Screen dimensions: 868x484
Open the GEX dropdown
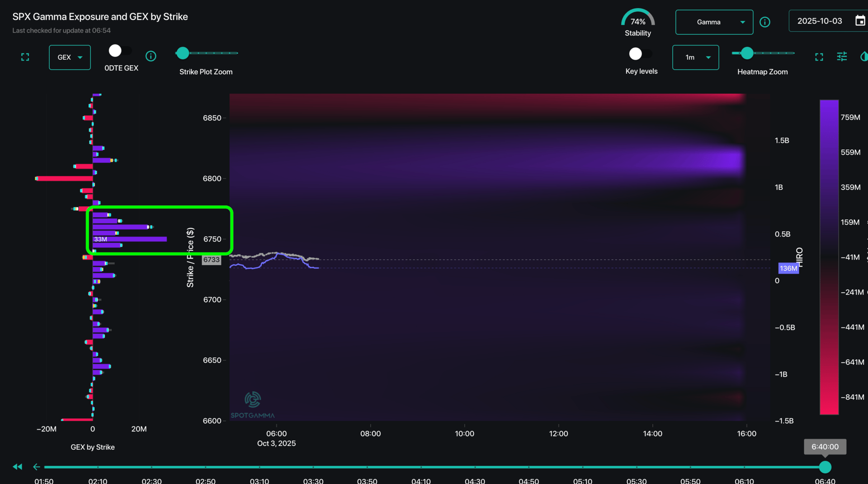pyautogui.click(x=70, y=57)
